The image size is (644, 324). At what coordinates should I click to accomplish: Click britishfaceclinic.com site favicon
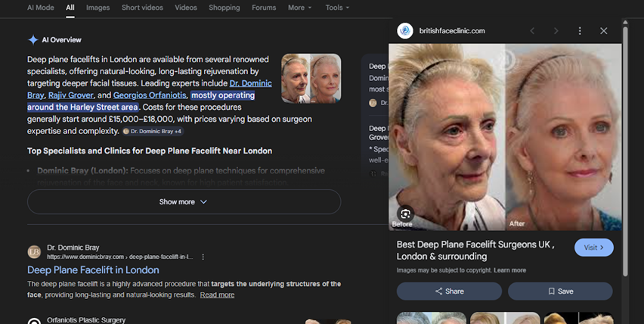click(x=405, y=31)
